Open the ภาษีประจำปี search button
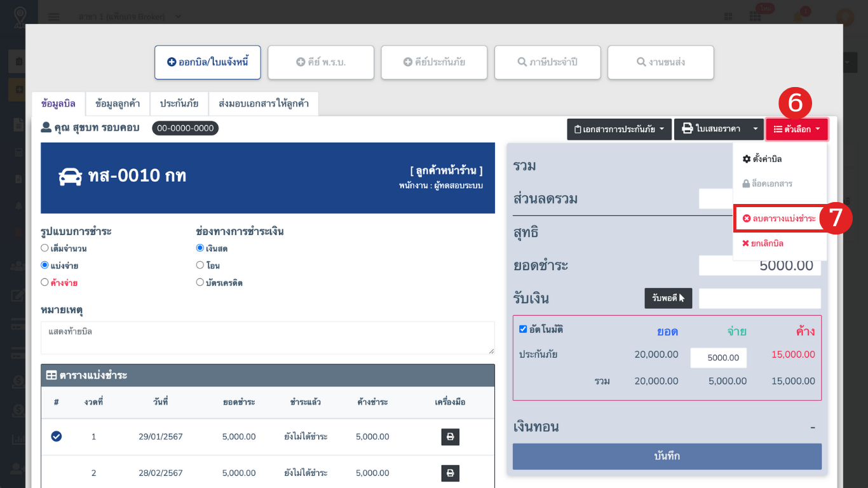Screen dimensions: 868x488 547,62
